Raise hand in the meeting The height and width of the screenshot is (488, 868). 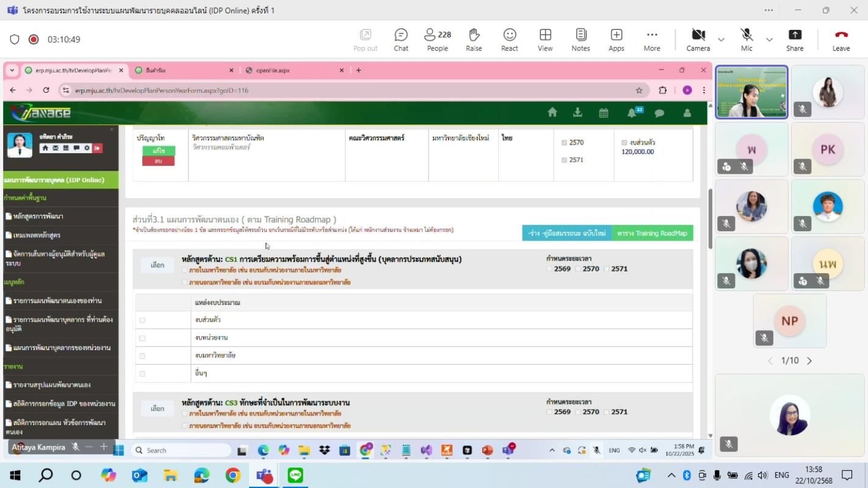pyautogui.click(x=474, y=40)
